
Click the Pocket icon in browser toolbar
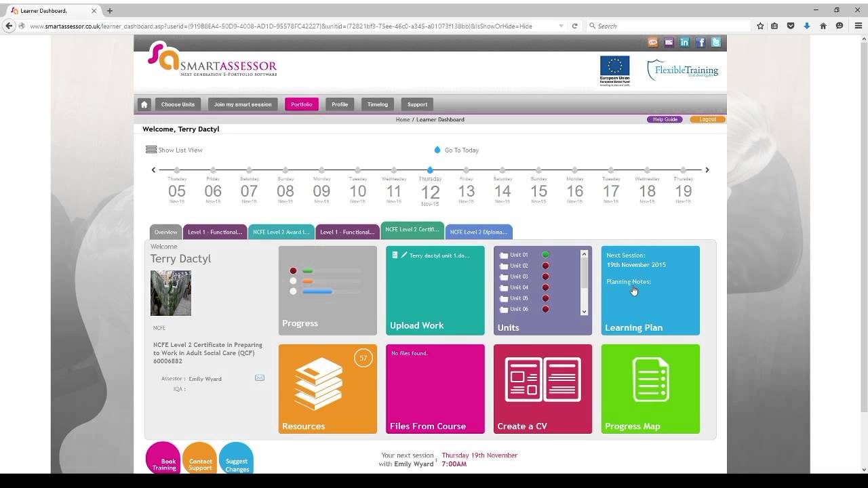pos(791,26)
